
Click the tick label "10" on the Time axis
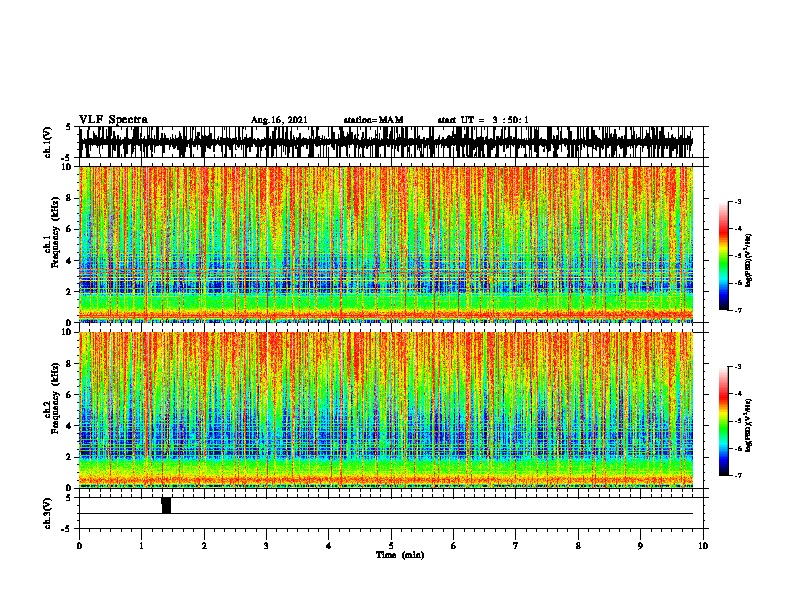pos(703,546)
